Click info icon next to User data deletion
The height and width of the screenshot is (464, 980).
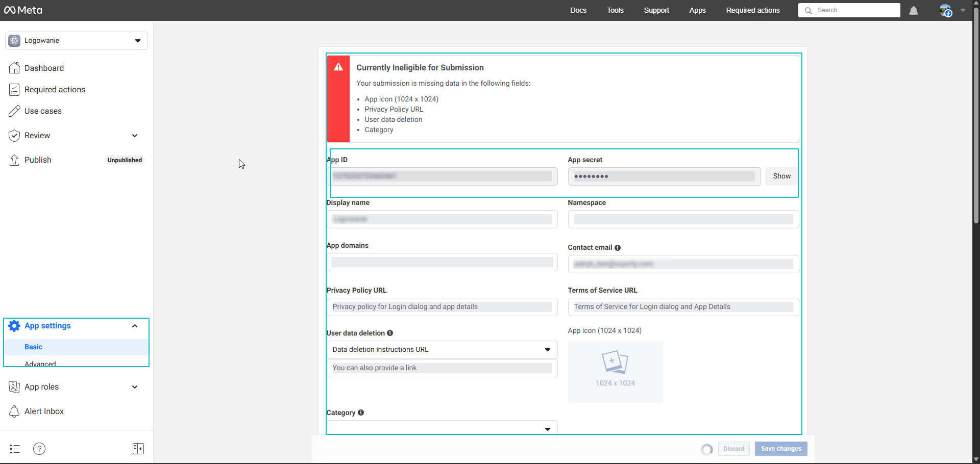point(390,333)
